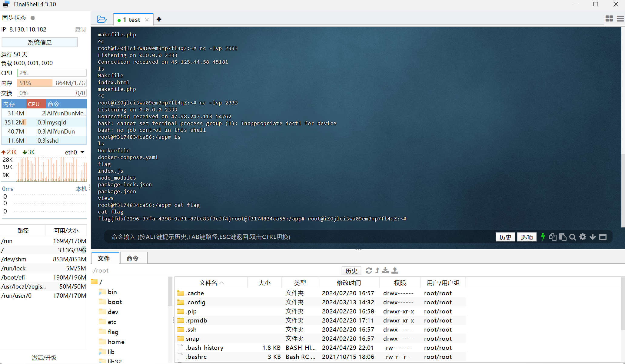The image size is (625, 364).
Task: Open terminal search magnifier icon
Action: click(573, 237)
